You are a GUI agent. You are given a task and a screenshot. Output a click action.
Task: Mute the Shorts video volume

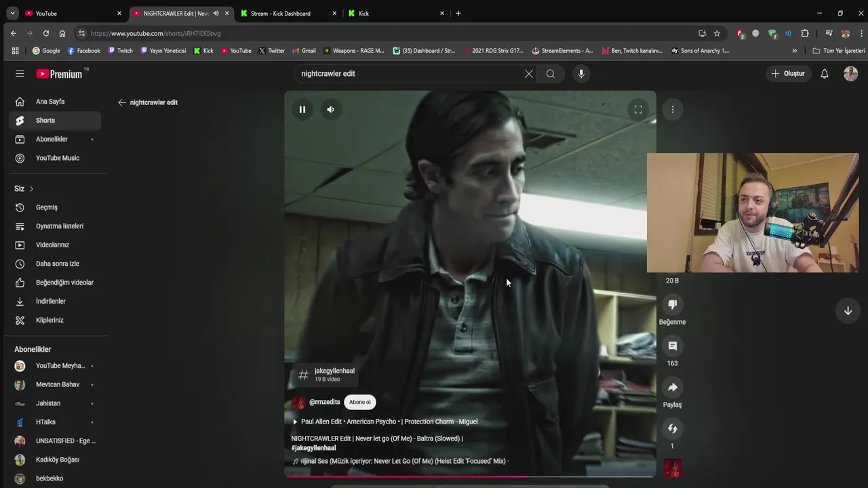coord(330,109)
